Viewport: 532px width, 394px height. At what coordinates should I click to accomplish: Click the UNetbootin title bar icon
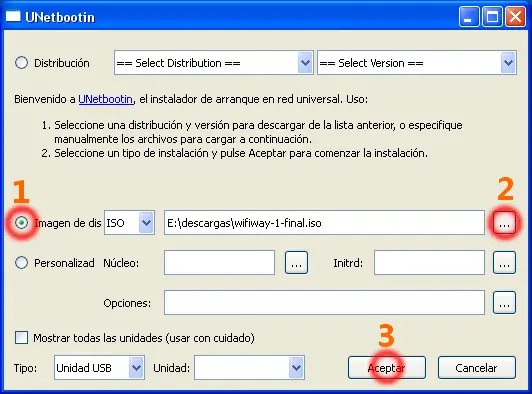(x=13, y=16)
